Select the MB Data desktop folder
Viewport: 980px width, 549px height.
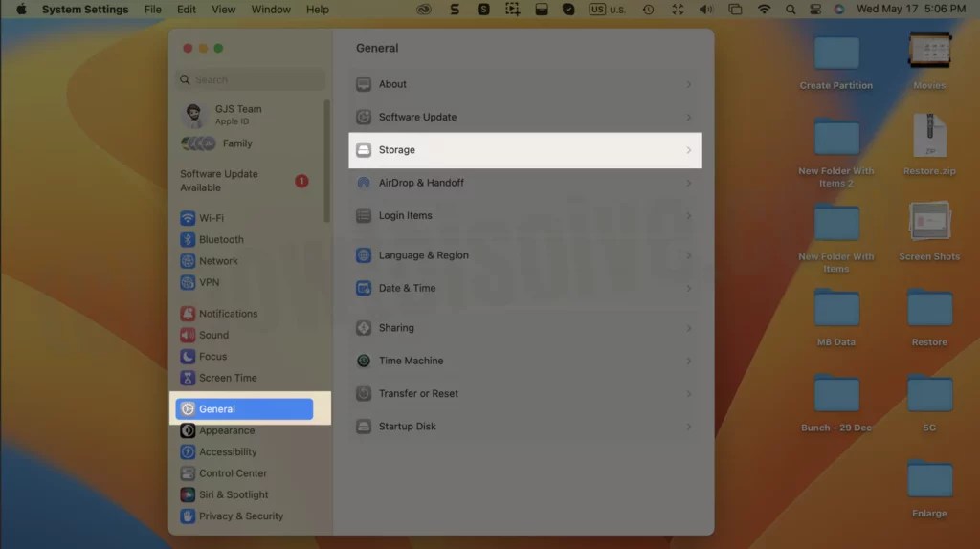click(836, 318)
